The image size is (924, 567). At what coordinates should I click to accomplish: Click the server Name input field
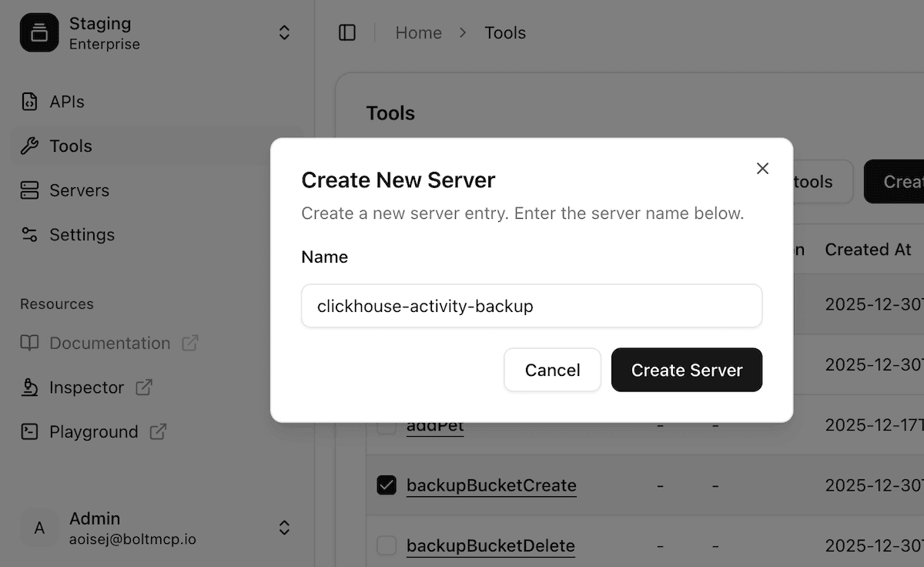pyautogui.click(x=531, y=306)
